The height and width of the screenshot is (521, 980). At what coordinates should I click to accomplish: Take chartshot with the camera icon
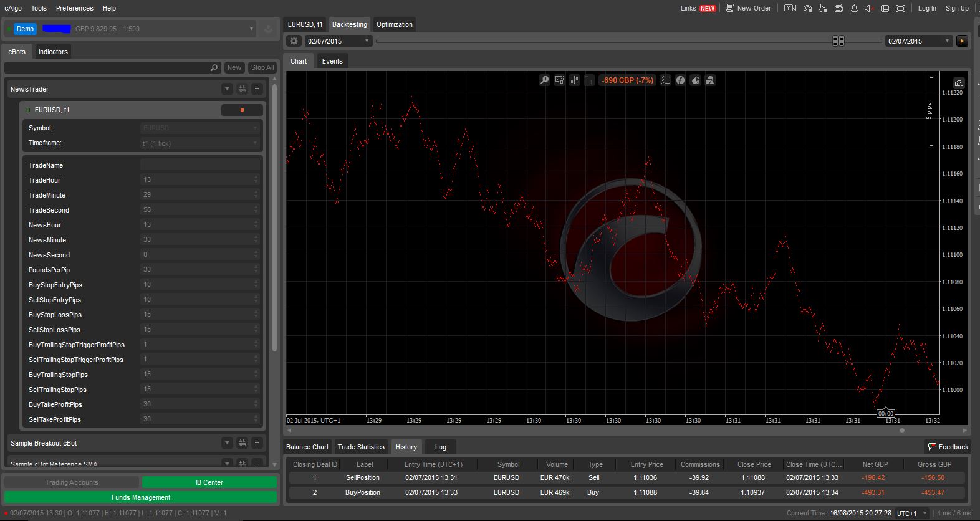click(x=959, y=83)
